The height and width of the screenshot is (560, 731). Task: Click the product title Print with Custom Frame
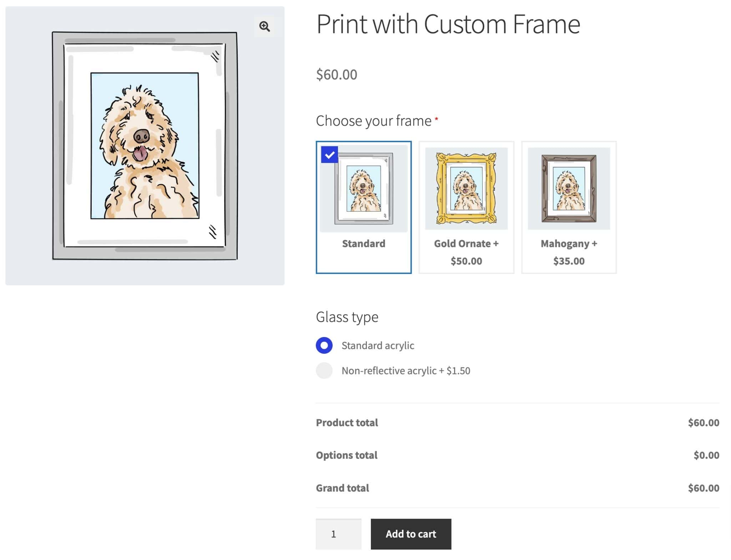pyautogui.click(x=448, y=24)
